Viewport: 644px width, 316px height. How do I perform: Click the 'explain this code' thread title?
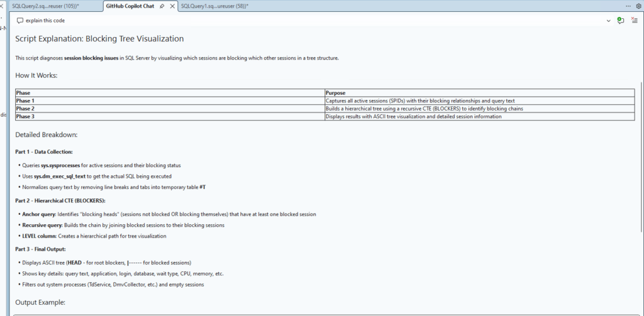coord(45,20)
